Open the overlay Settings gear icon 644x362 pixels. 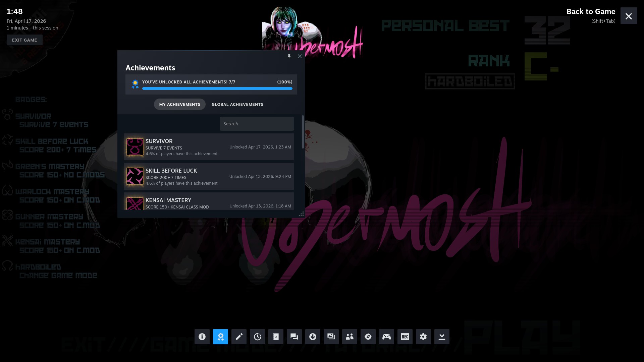click(423, 337)
